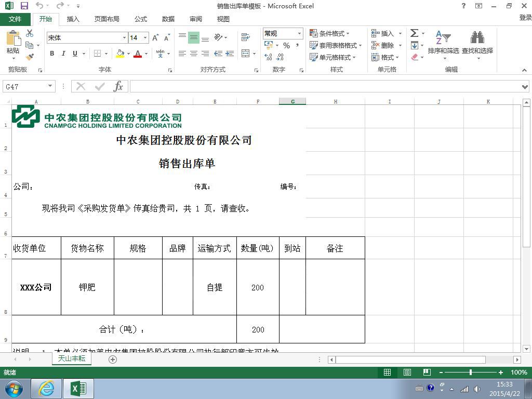Switch to the 数据 tab
The height and width of the screenshot is (399, 532).
168,19
